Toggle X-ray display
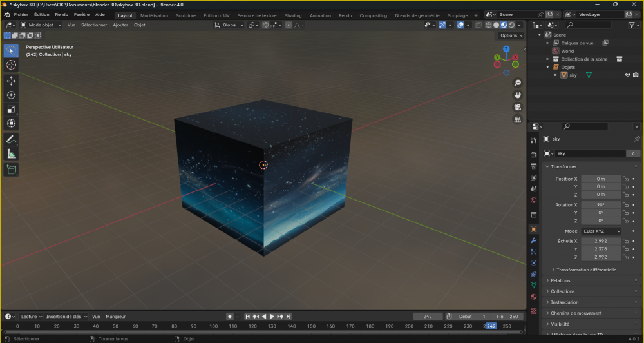The image size is (644, 343). point(478,25)
